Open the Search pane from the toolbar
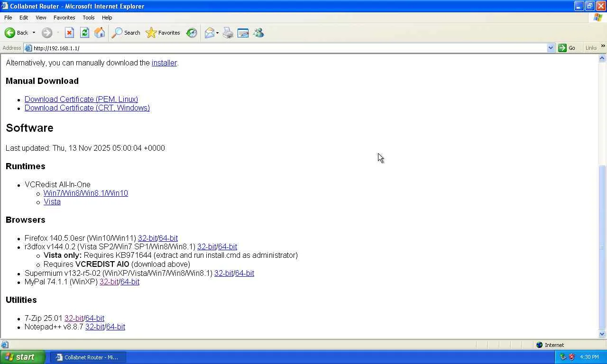Viewport: 607px width, 364px height. click(126, 33)
